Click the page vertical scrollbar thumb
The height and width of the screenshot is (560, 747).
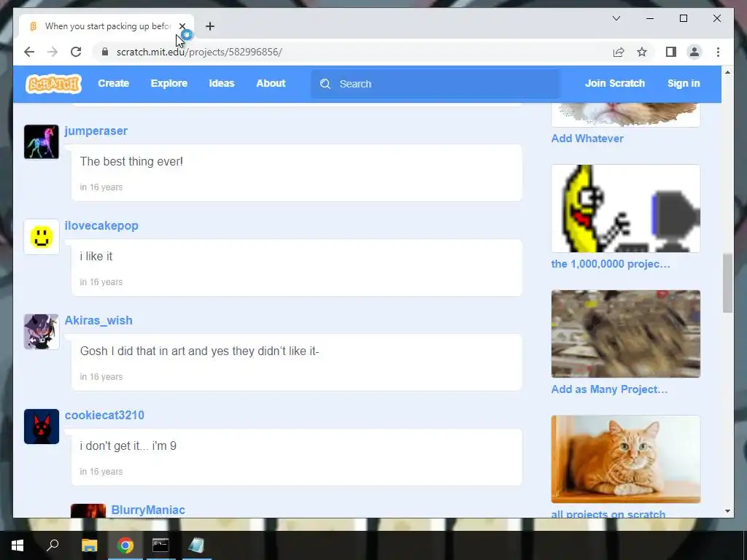click(727, 284)
